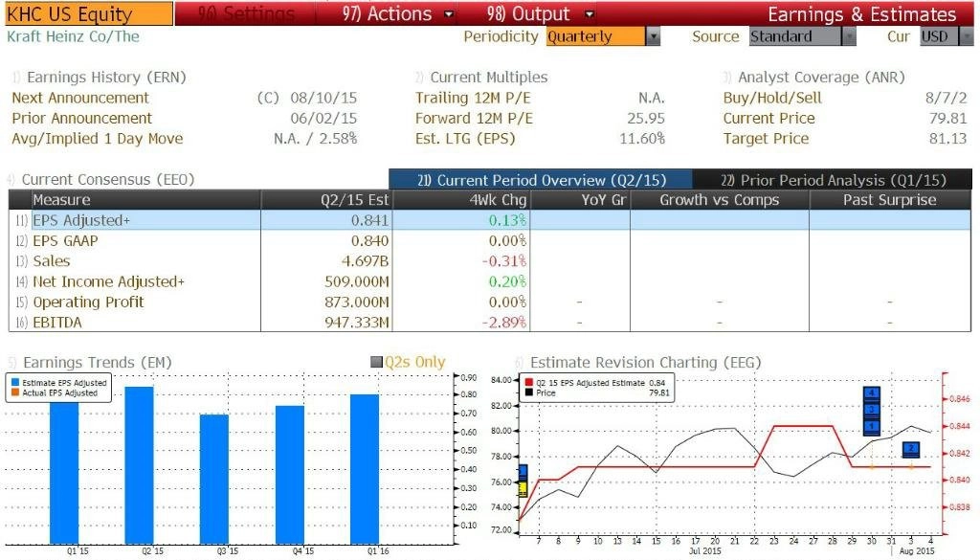Click the Periodicity dropdown arrow button
980x560 pixels.
click(653, 37)
